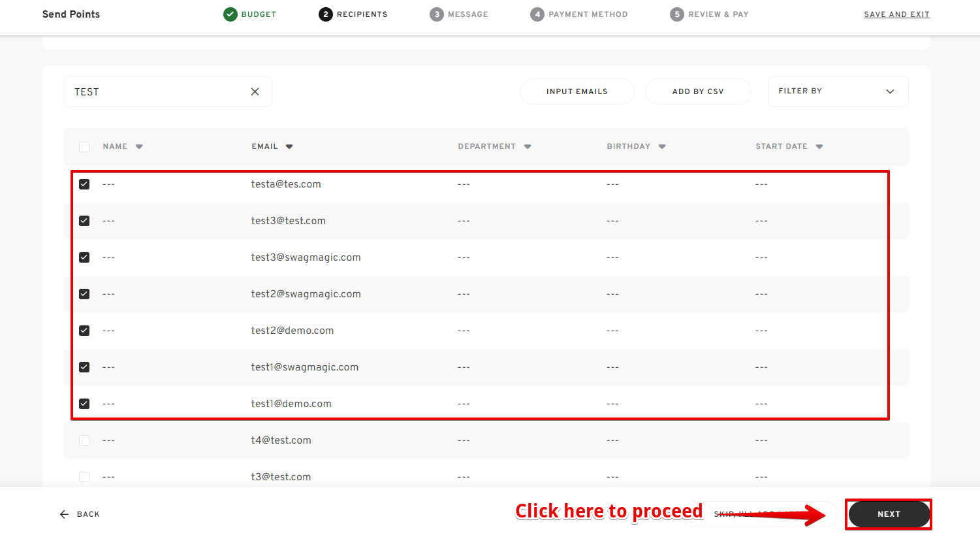Check the t3@test.com row checkbox

(x=84, y=477)
